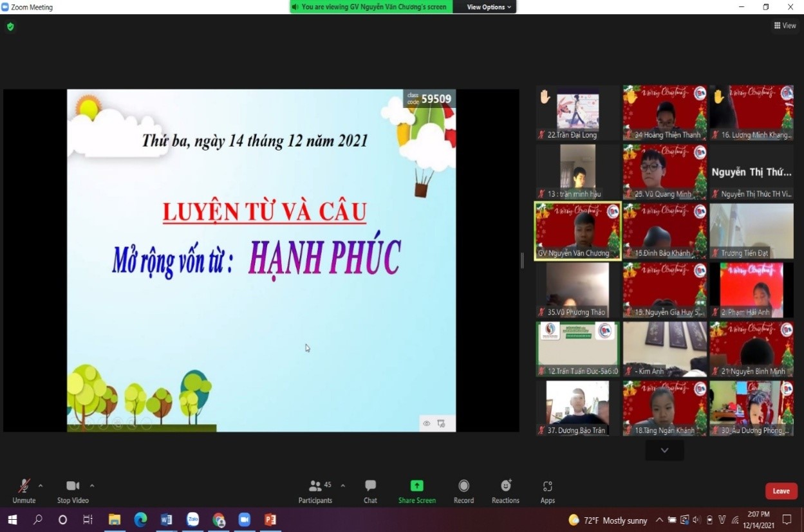The image size is (804, 532).
Task: Open the Reactions menu
Action: [x=505, y=491]
